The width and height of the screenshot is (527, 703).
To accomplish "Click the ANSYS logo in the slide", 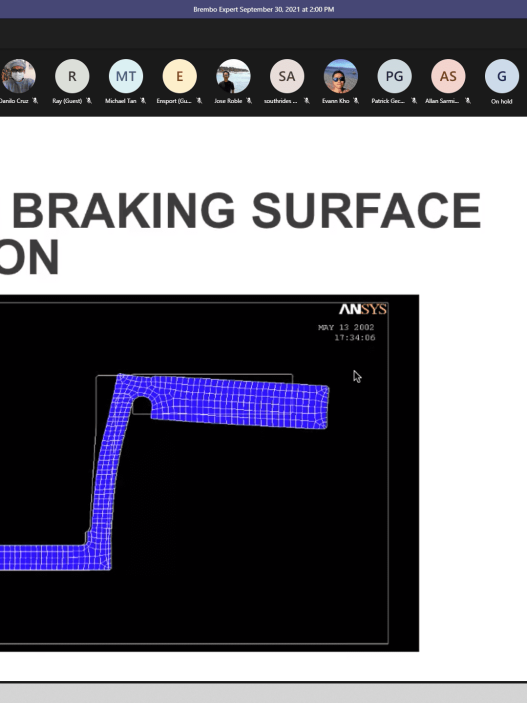I will pos(363,309).
